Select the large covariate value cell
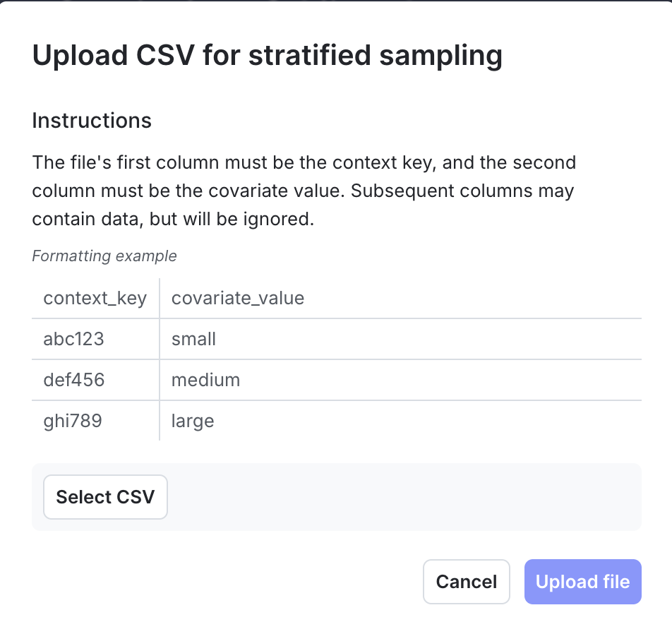The image size is (672, 634). coord(192,421)
